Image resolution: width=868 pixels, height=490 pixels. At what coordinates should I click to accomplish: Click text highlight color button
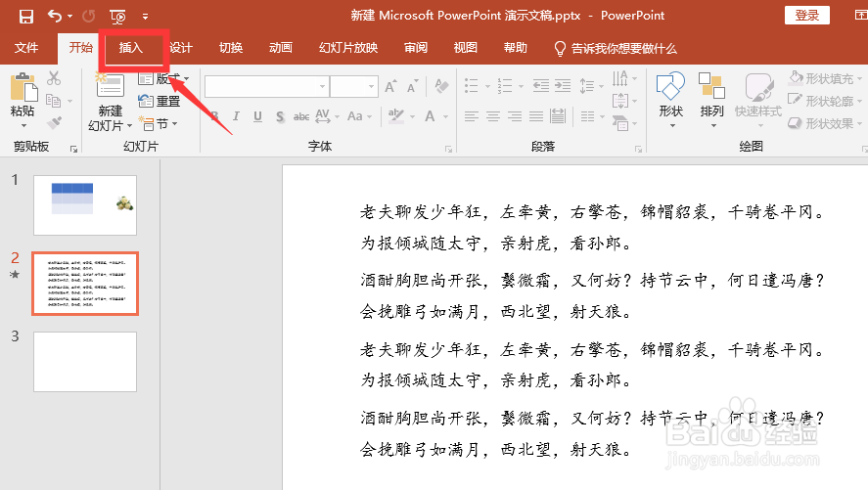(395, 116)
